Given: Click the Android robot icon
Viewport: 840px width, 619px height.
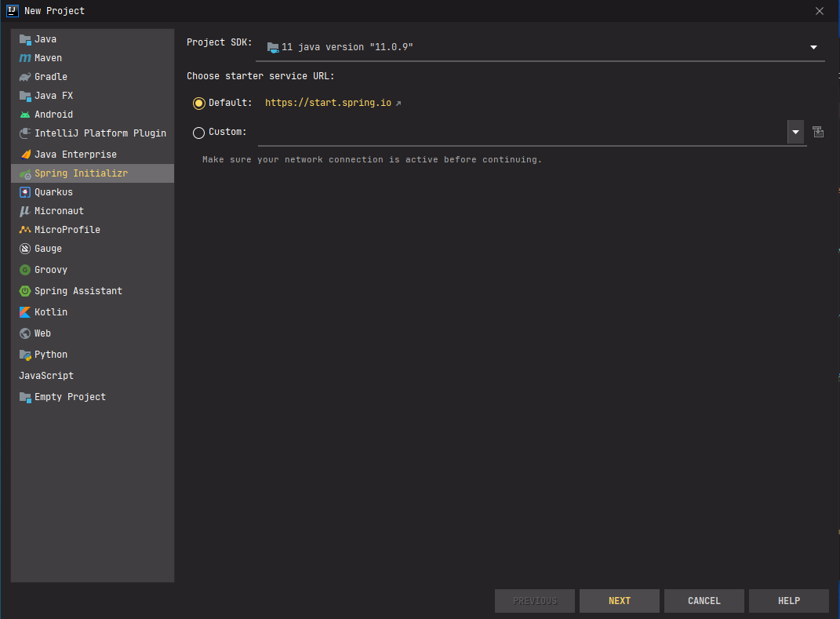Looking at the screenshot, I should (25, 115).
